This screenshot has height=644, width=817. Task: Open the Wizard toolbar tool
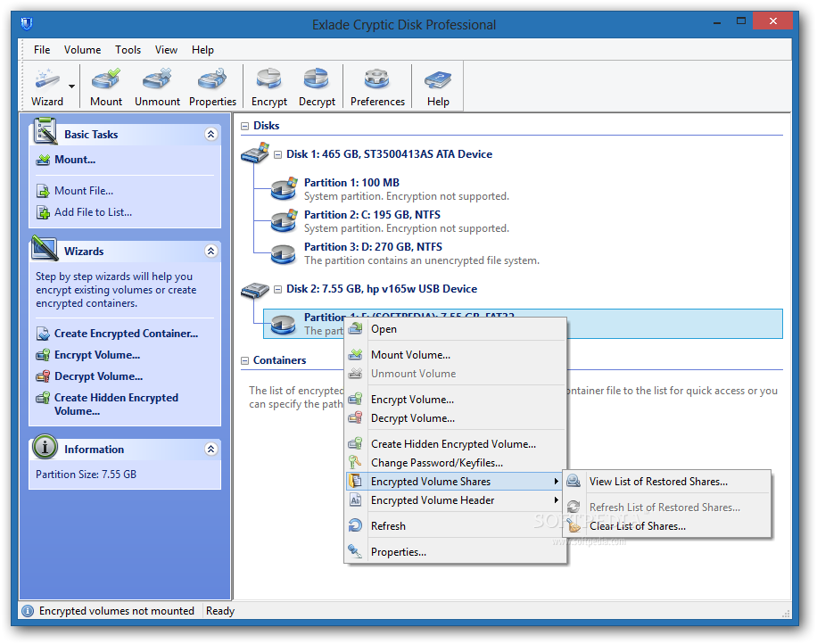pyautogui.click(x=47, y=87)
